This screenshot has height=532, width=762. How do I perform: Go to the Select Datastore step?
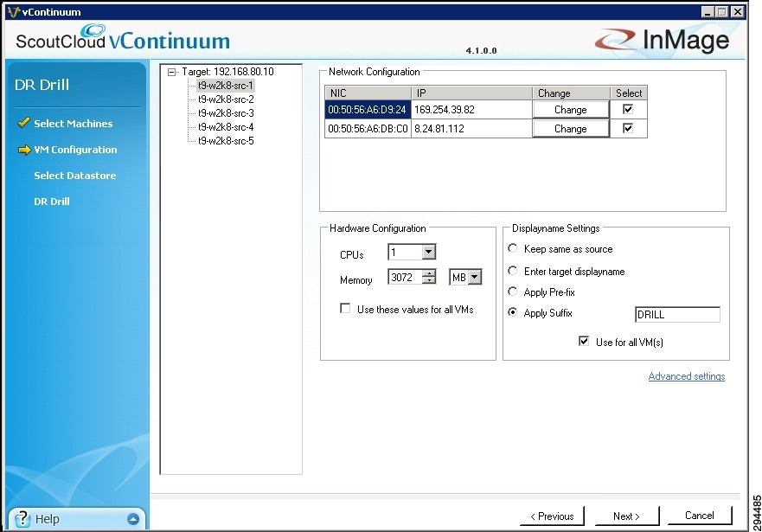pyautogui.click(x=75, y=176)
